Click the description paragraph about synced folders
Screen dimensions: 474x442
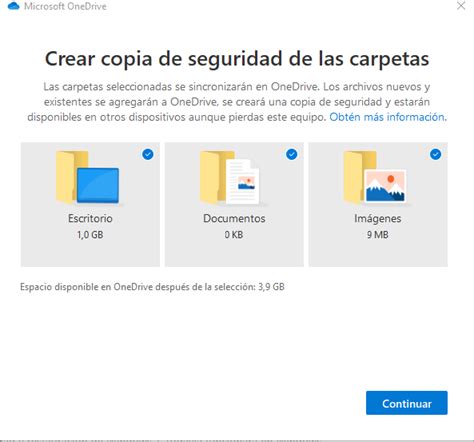[x=237, y=102]
